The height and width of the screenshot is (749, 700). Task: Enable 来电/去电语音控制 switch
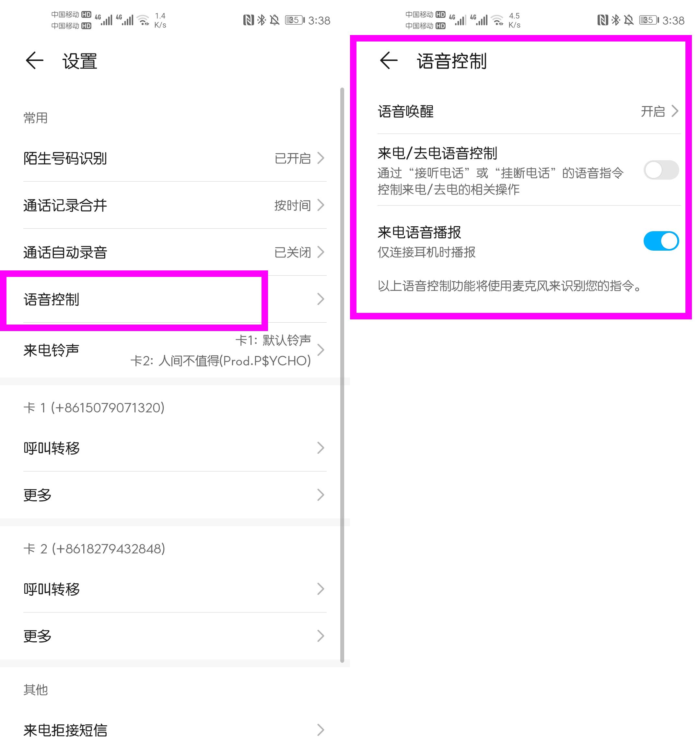click(661, 170)
